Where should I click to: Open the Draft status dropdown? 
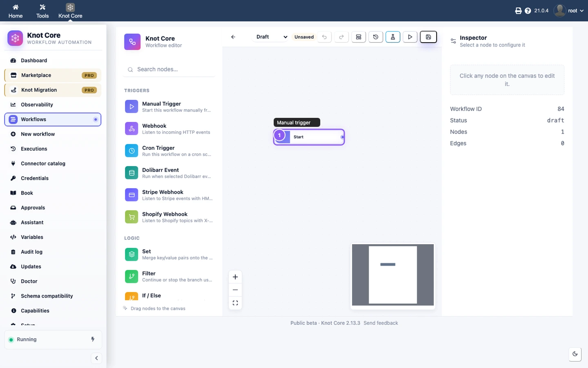pyautogui.click(x=271, y=37)
